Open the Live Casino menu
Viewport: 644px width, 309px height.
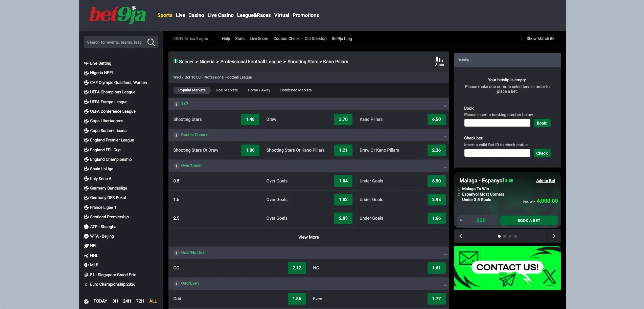221,15
